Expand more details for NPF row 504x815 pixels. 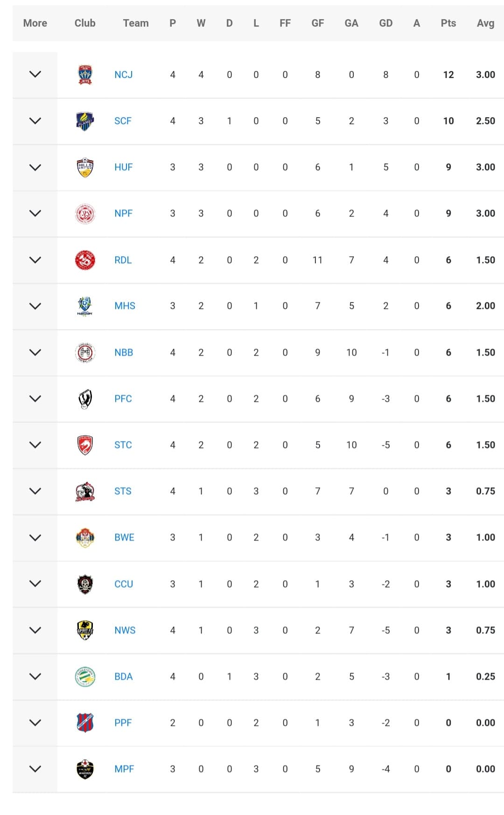coord(35,213)
